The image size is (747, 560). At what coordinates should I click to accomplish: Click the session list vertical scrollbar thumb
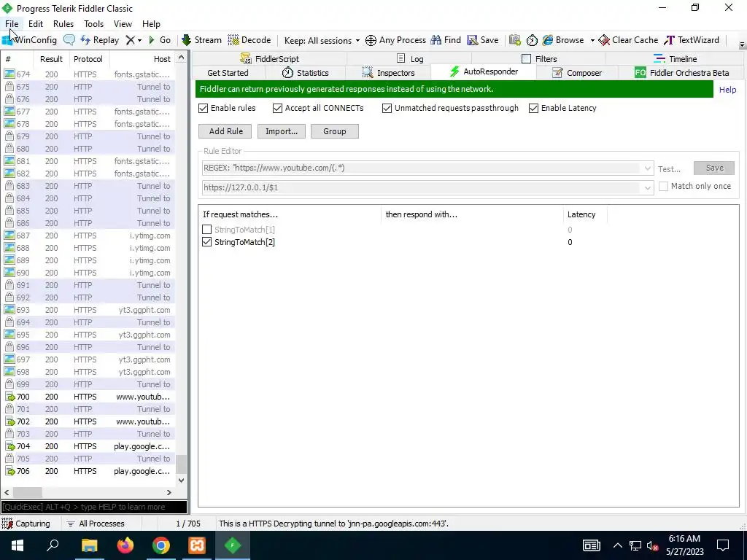[x=181, y=464]
